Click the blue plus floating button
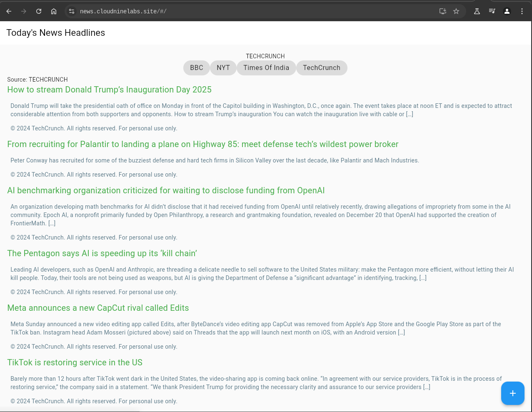532x412 pixels. (x=513, y=393)
